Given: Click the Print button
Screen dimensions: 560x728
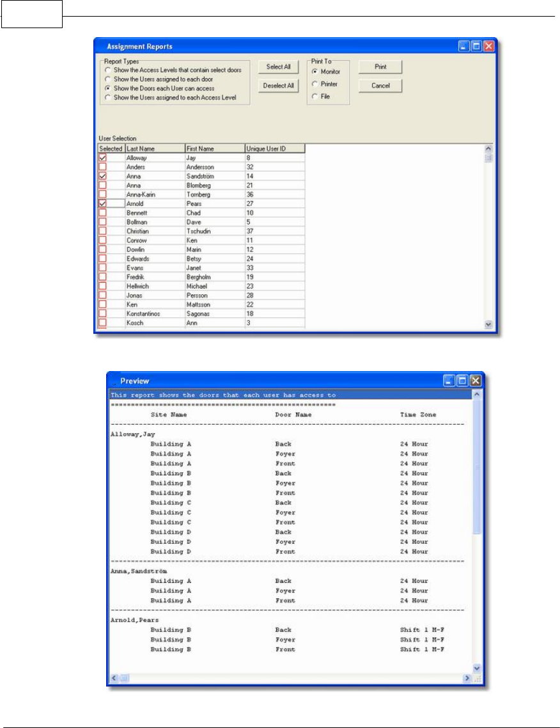Looking at the screenshot, I should pos(380,67).
